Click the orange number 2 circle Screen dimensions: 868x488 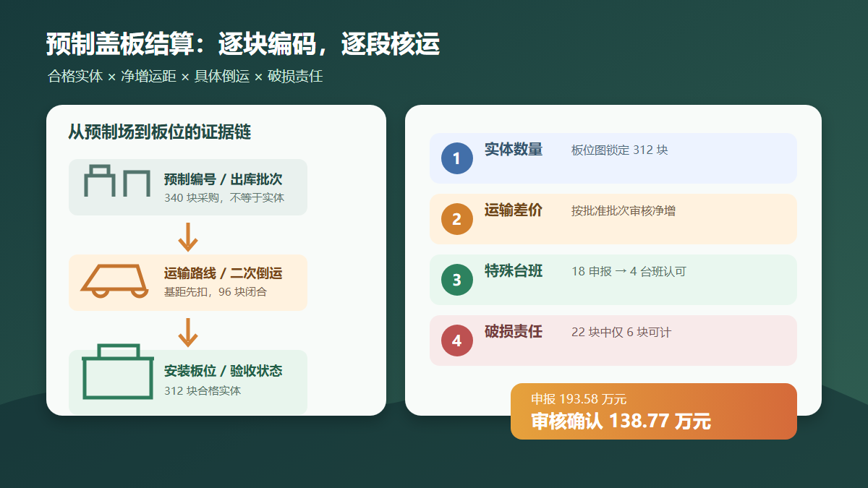(456, 219)
